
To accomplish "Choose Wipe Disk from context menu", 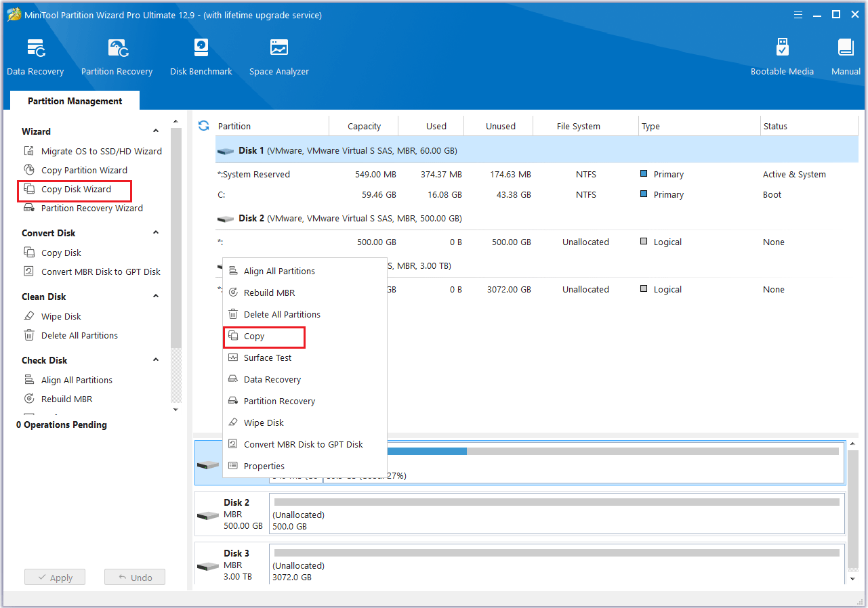I will pyautogui.click(x=305, y=422).
